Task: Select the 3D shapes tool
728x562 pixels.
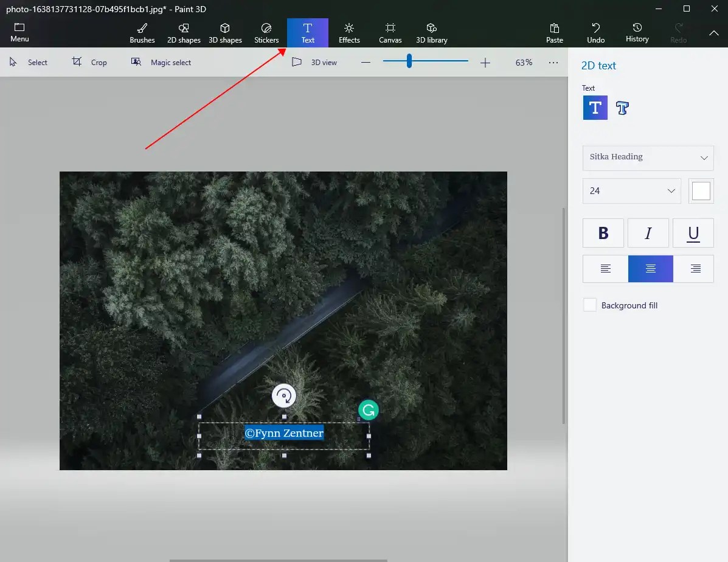Action: coord(225,32)
